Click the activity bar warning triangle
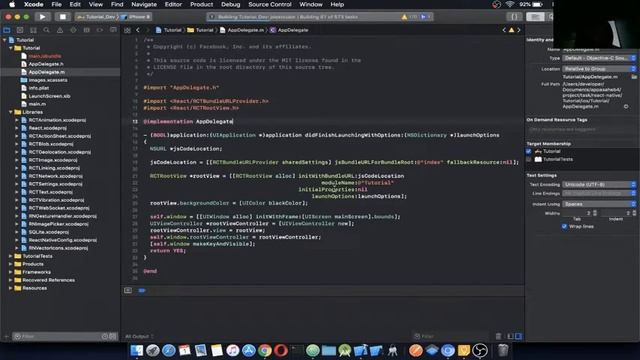Image resolution: width=640 pixels, height=360 pixels. click(404, 17)
